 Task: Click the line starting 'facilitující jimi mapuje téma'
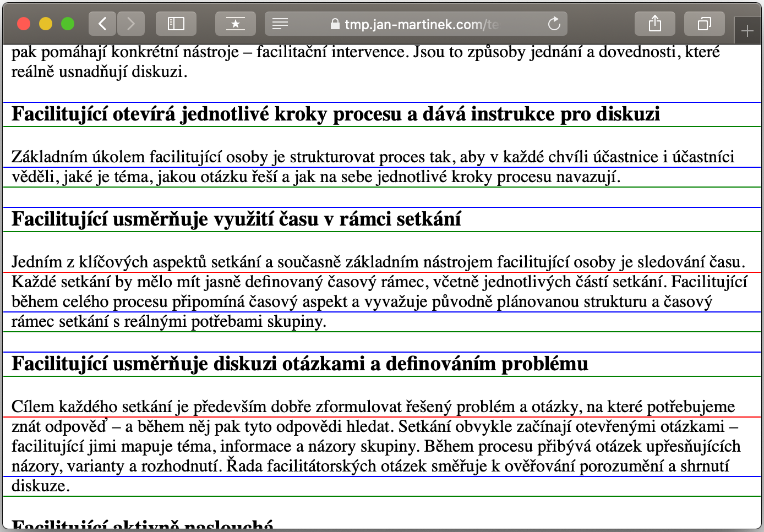click(376, 447)
